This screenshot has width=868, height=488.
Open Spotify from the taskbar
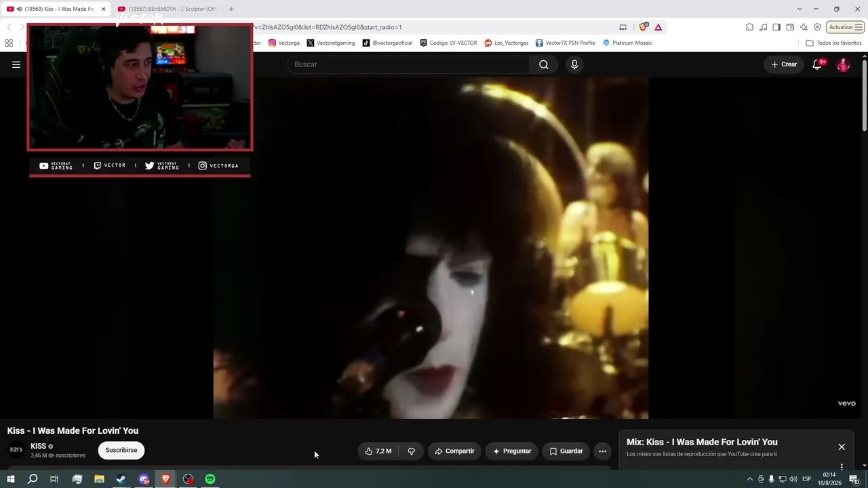pos(210,479)
